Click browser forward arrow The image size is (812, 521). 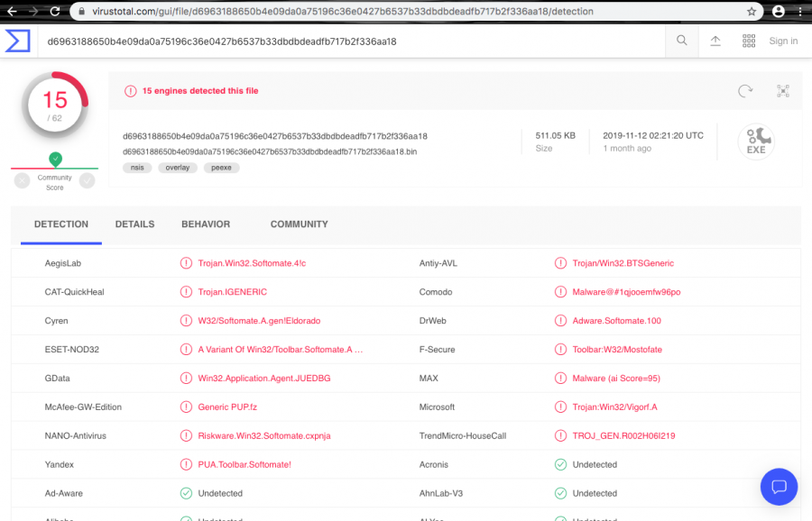pos(33,11)
